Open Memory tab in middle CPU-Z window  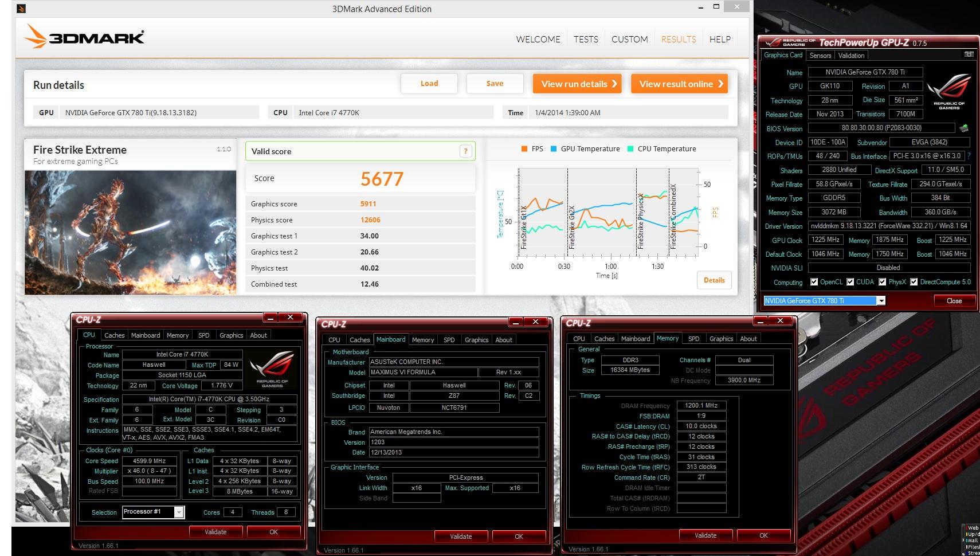(423, 340)
